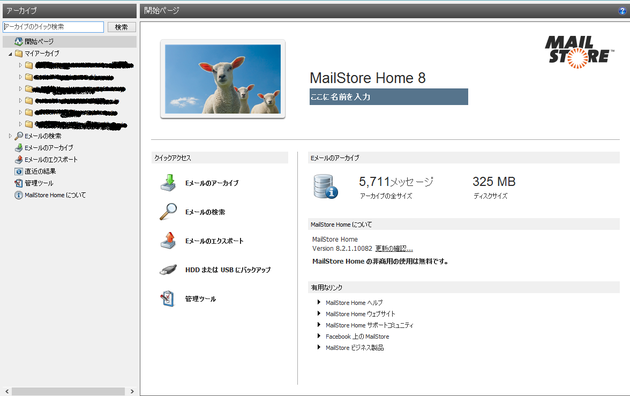Click the USB drive backup icon
Viewport: 630px width, 396px height.
[168, 269]
